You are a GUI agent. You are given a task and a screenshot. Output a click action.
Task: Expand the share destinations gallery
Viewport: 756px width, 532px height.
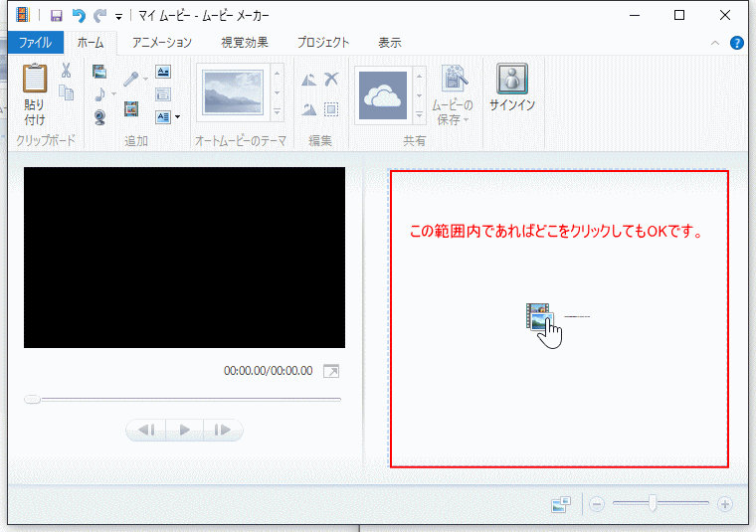420,115
